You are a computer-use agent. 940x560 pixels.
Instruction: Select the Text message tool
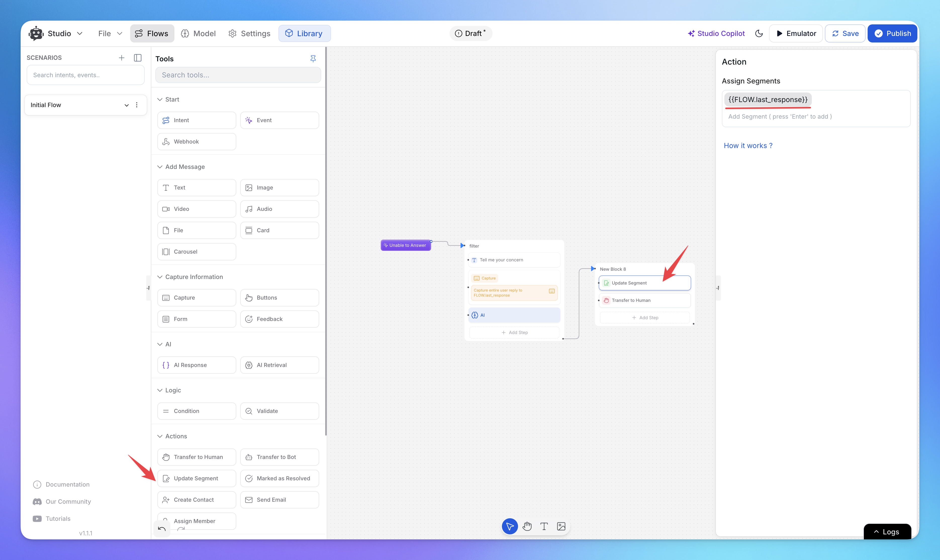197,188
